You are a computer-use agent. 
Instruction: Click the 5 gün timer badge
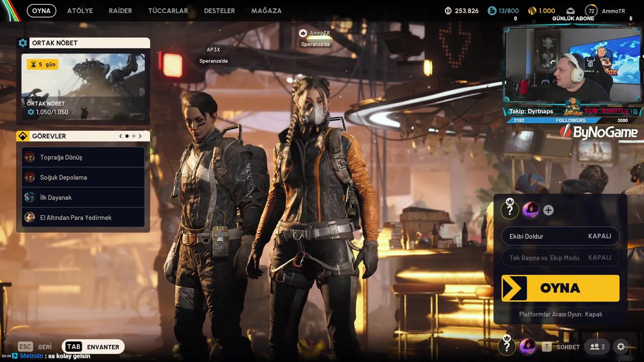(42, 64)
